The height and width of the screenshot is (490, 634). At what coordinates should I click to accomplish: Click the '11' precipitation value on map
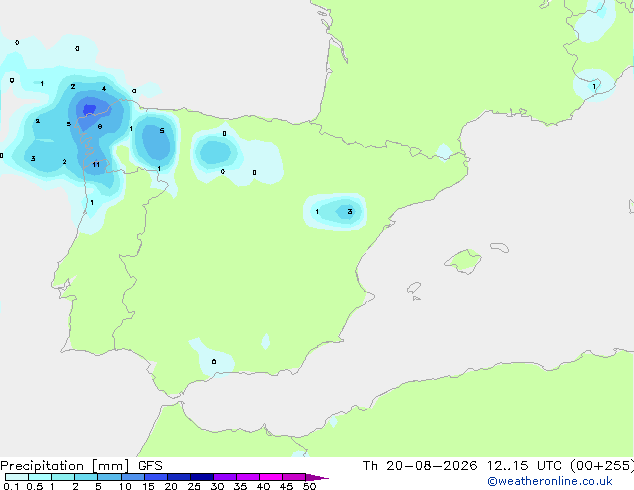coord(96,165)
